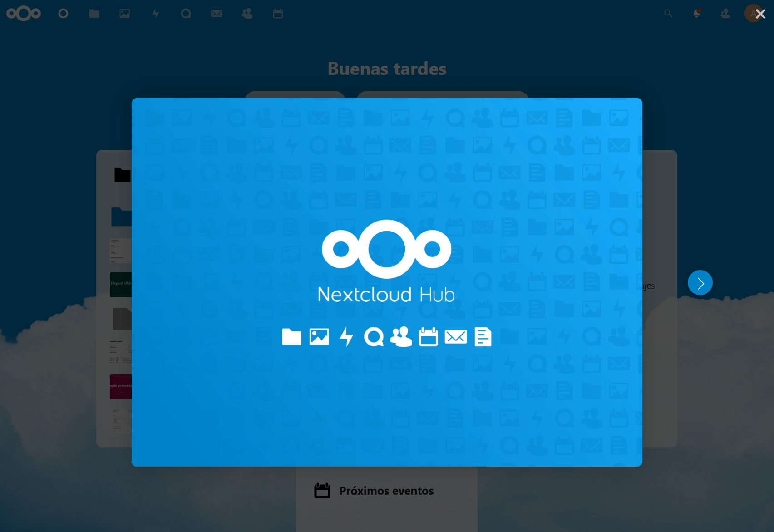This screenshot has height=532, width=774.
Task: Click the black folder icon in files widget
Action: tap(123, 175)
